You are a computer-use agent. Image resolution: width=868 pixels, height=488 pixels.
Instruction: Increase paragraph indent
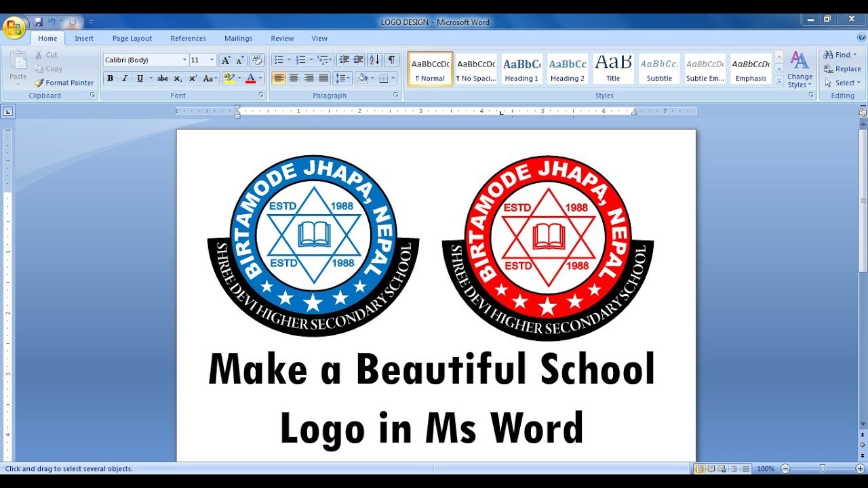[359, 60]
